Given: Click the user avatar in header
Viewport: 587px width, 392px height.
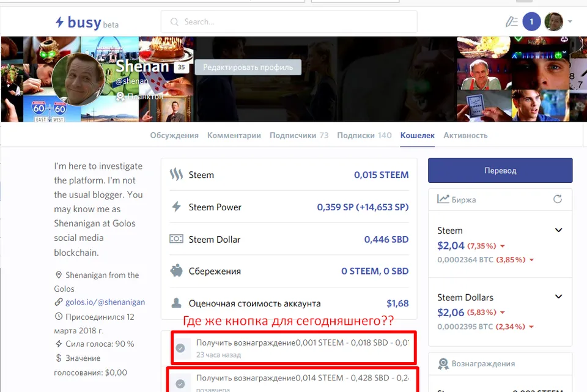Looking at the screenshot, I should 554,22.
